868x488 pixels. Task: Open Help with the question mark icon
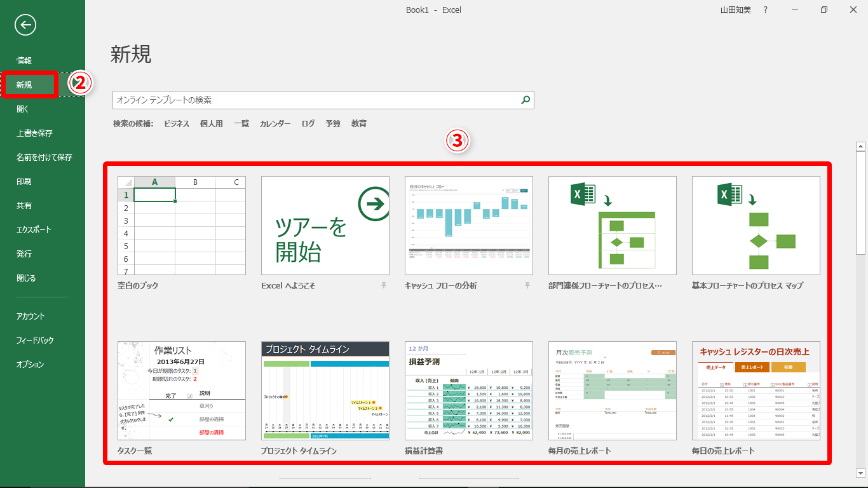765,10
